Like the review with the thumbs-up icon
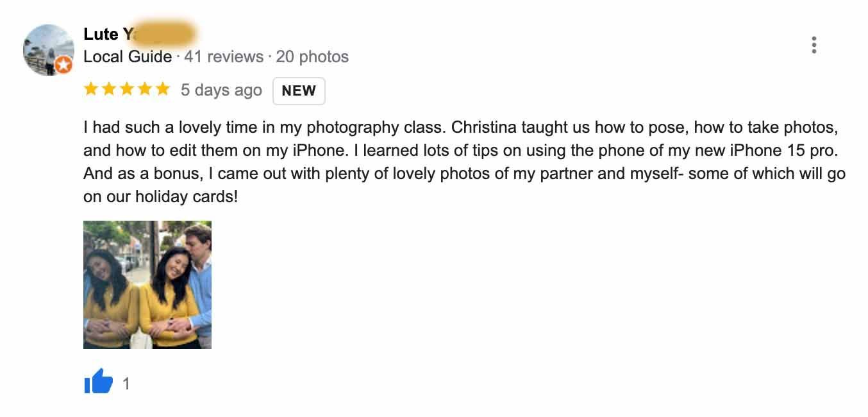868x417 pixels. click(98, 383)
